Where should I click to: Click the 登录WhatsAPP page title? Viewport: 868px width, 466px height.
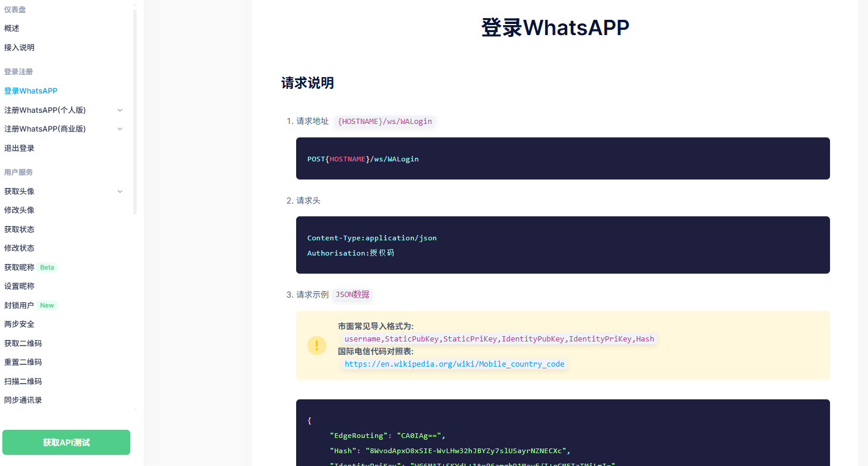[x=555, y=27]
